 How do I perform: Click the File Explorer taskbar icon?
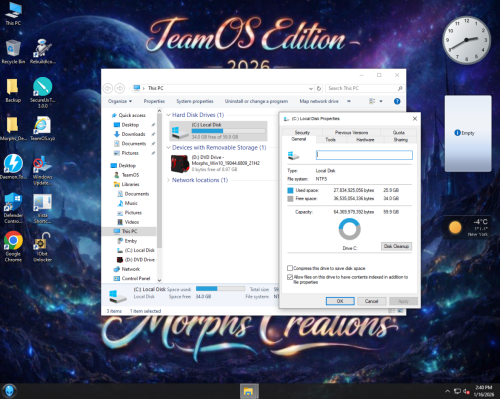pyautogui.click(x=249, y=391)
